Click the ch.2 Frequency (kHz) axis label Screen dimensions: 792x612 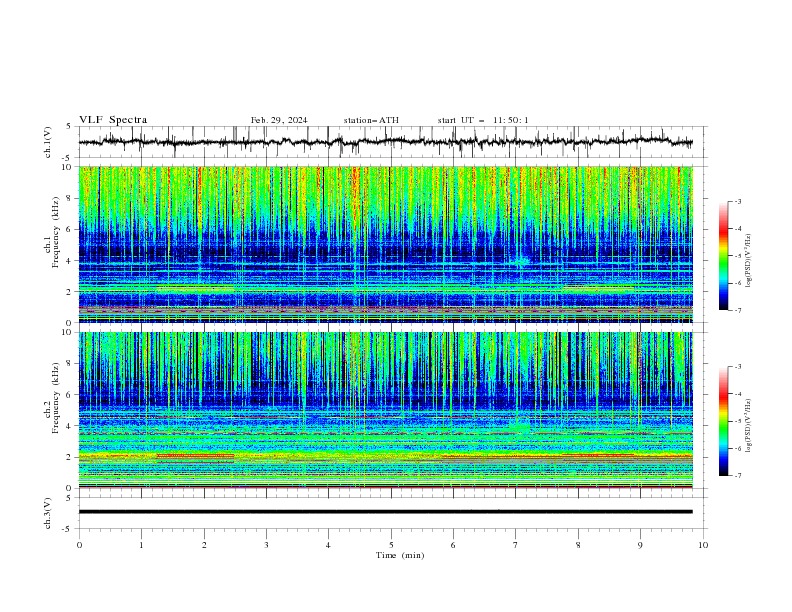52,398
